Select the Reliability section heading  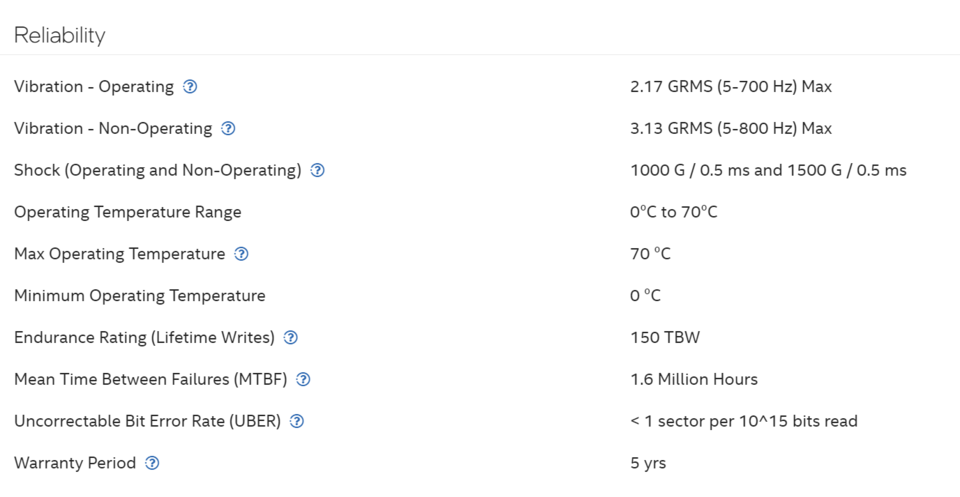[59, 36]
